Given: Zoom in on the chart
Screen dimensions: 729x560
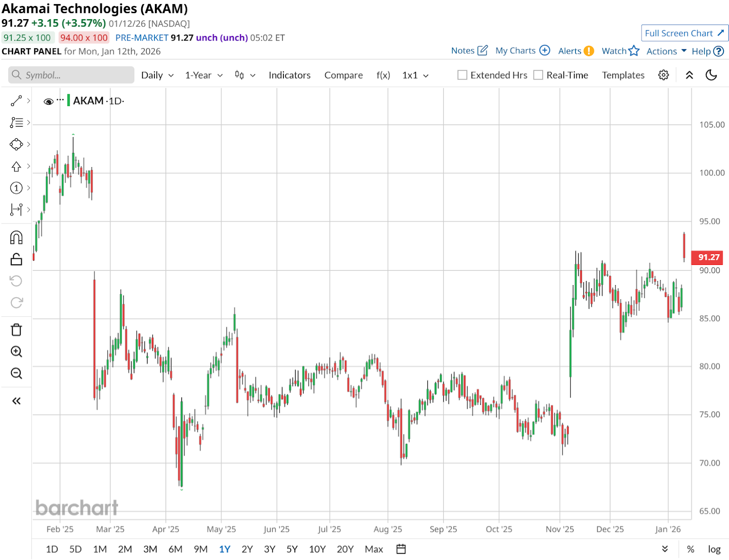Looking at the screenshot, I should pyautogui.click(x=16, y=351).
